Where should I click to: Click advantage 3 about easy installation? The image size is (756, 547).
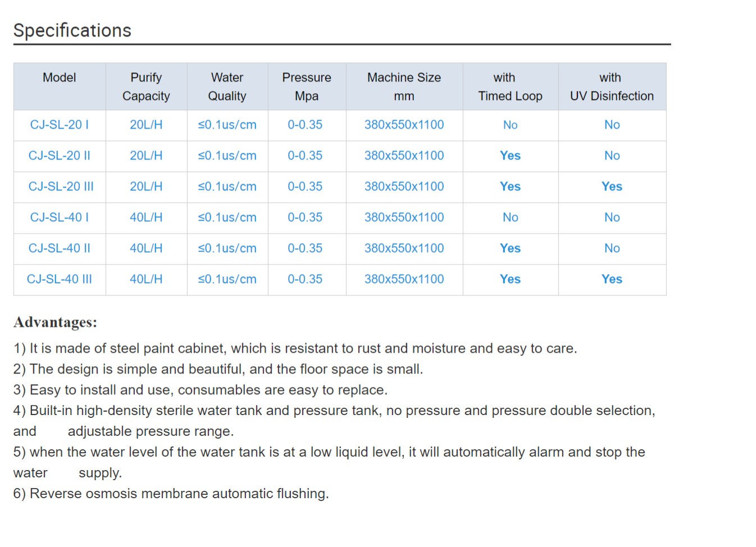coord(201,390)
